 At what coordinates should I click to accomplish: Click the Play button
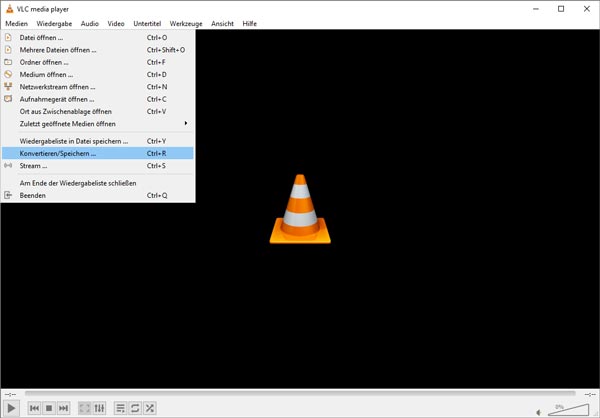11,408
